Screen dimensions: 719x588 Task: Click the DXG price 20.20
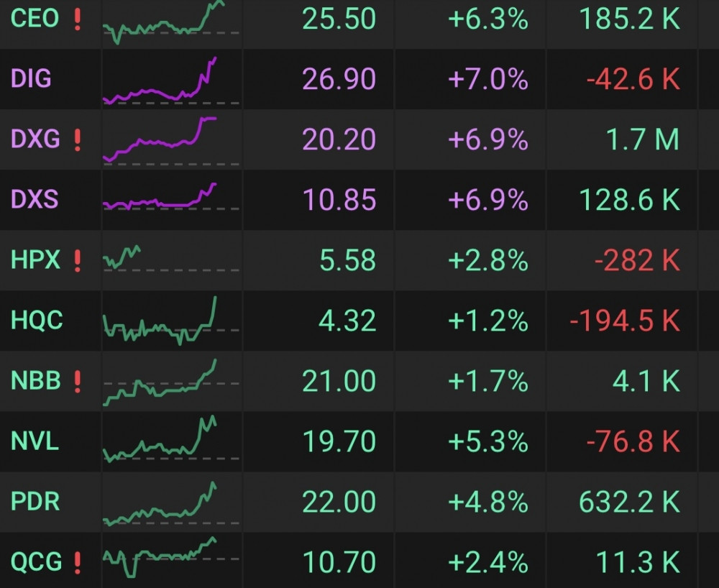click(x=339, y=139)
